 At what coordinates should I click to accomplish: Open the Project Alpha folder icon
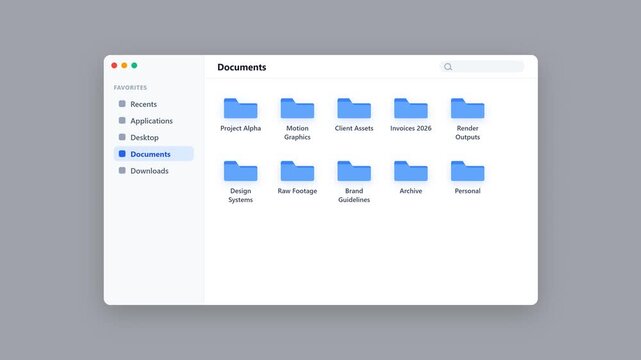click(240, 108)
